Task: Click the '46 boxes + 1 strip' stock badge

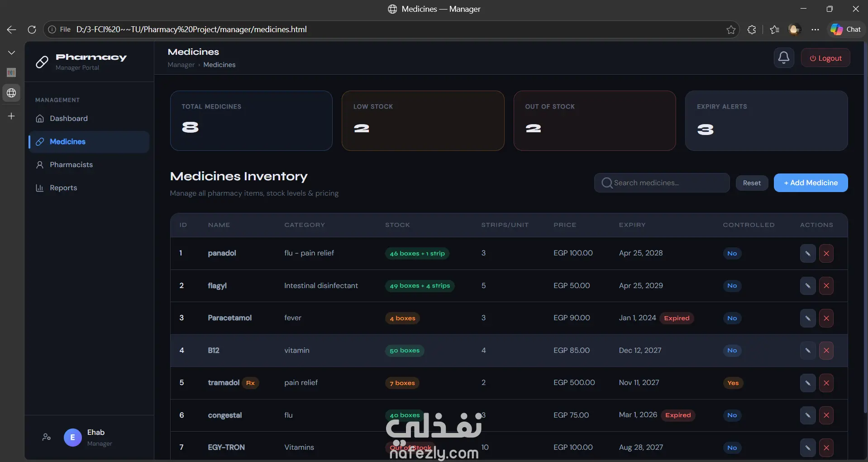Action: click(417, 254)
